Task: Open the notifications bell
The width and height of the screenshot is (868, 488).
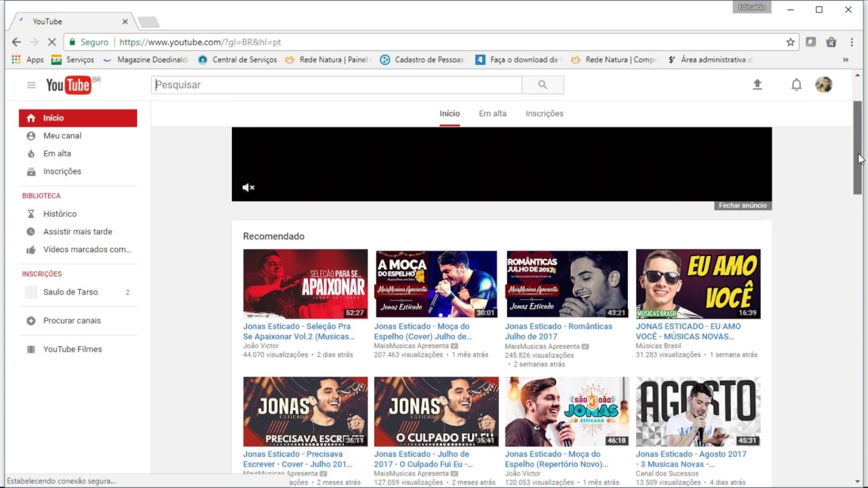Action: pyautogui.click(x=797, y=85)
